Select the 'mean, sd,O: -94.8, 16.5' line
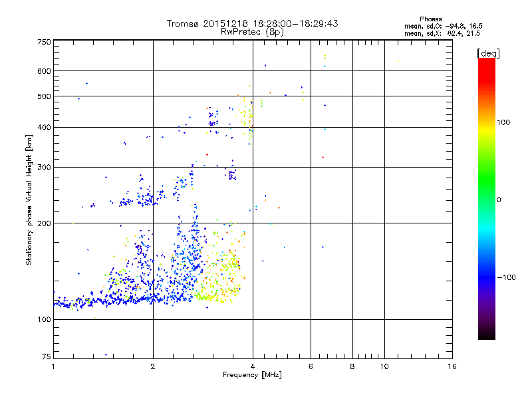Image resolution: width=532 pixels, height=399 pixels. (443, 26)
